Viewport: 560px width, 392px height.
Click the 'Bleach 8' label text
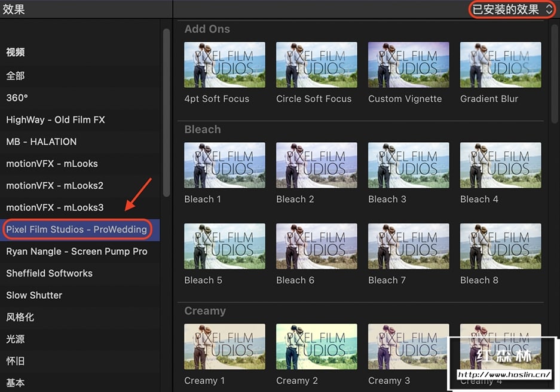tap(479, 280)
